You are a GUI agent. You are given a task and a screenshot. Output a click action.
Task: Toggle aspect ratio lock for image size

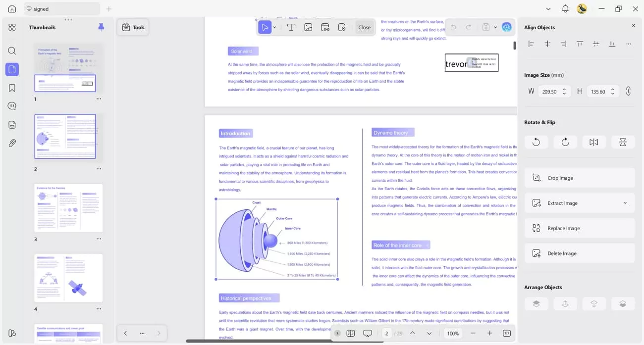[628, 92]
